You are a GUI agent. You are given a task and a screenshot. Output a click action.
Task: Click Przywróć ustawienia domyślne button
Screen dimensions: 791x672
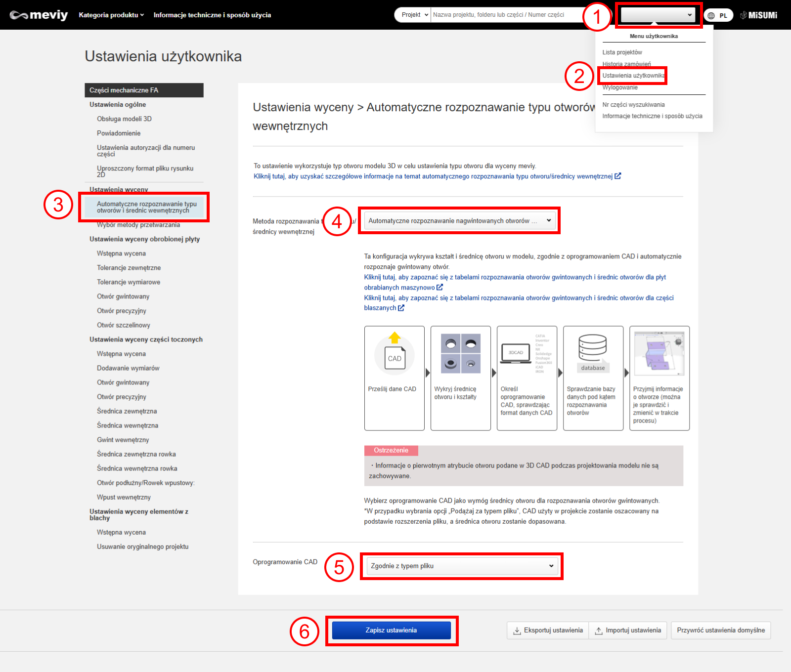[x=720, y=630]
